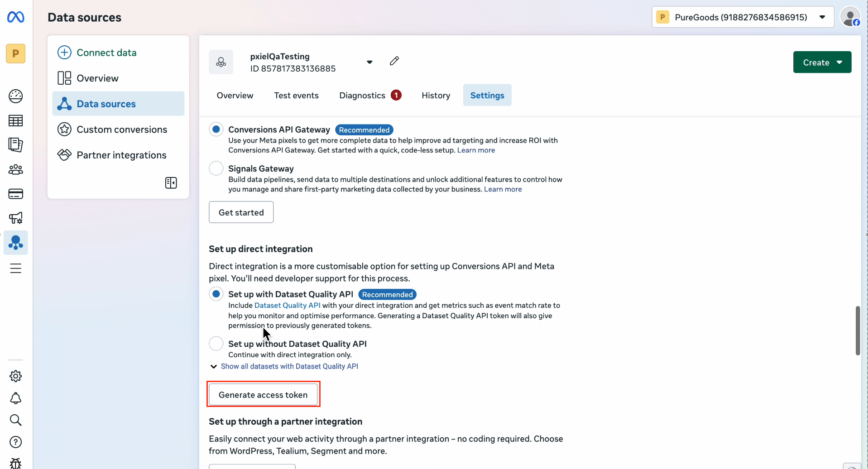Open Ads Manager speedometer icon in sidebar

point(15,96)
